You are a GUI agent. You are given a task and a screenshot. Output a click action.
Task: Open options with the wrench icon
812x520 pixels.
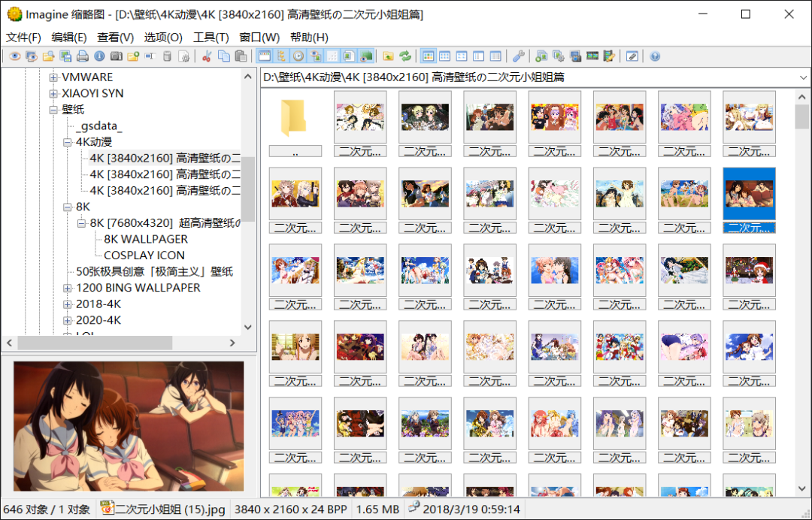518,56
